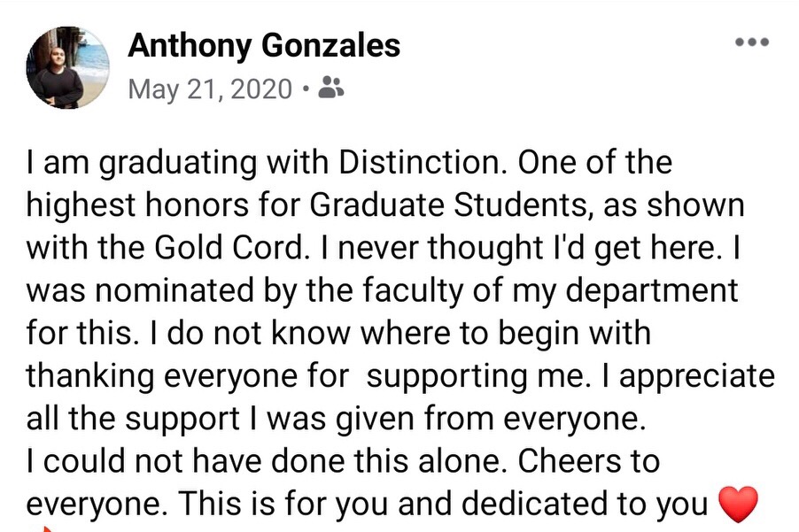Screen dimensions: 799x532
Task: Click the "I am graduating" opening words
Action: pos(126,164)
